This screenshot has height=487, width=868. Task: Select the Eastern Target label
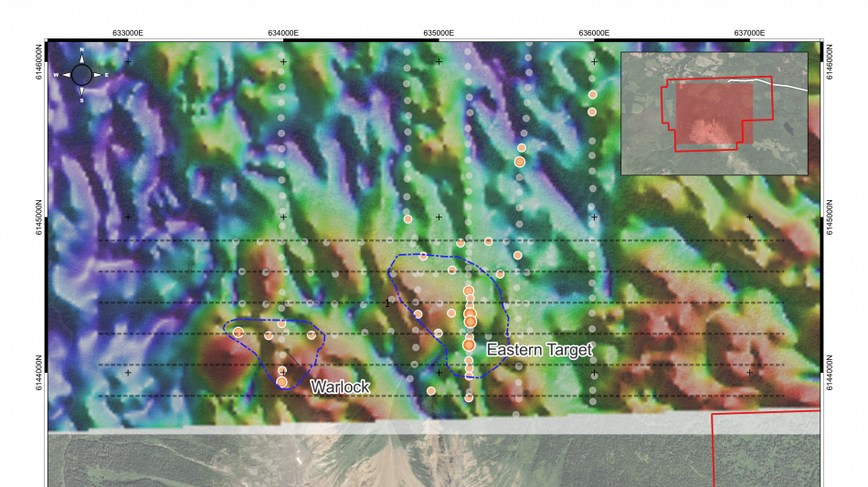(x=539, y=350)
